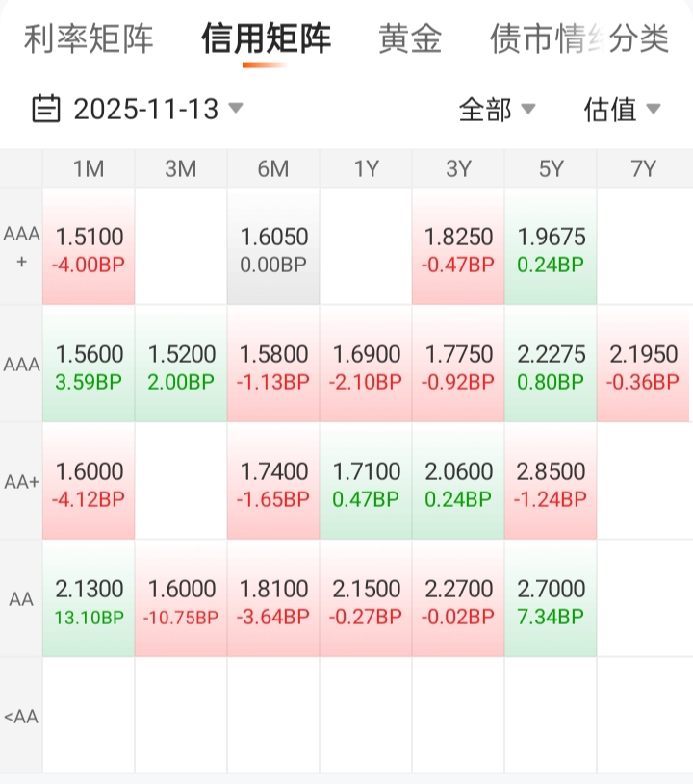Image resolution: width=693 pixels, height=784 pixels.
Task: Tap the AAA 7Y cell showing 2.1950
Action: click(x=643, y=366)
